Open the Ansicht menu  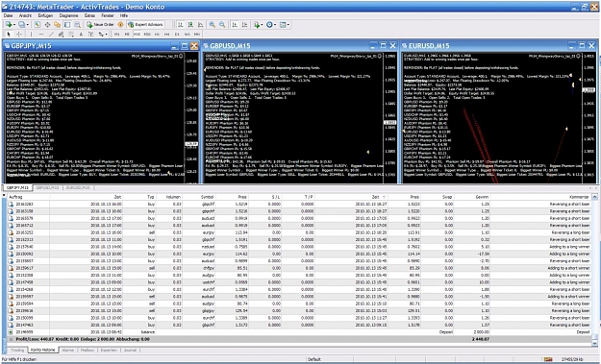(x=25, y=15)
